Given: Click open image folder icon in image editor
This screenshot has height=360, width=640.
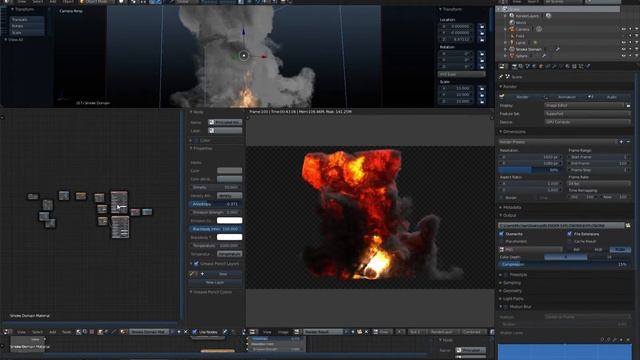Looking at the screenshot, I should [x=360, y=332].
